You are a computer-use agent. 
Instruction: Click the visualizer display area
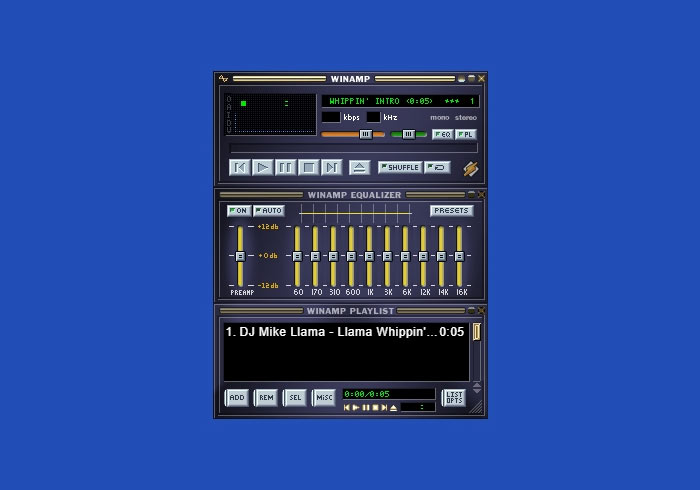tap(275, 123)
